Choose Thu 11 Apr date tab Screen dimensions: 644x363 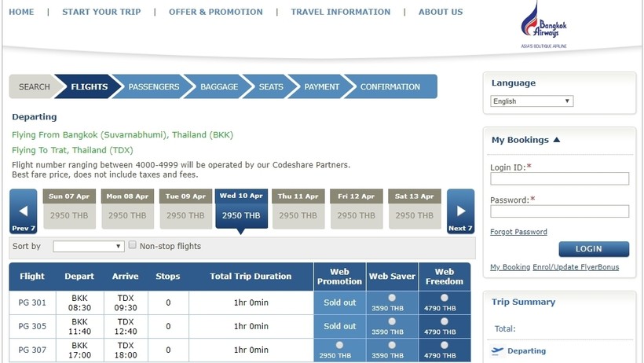pos(298,208)
